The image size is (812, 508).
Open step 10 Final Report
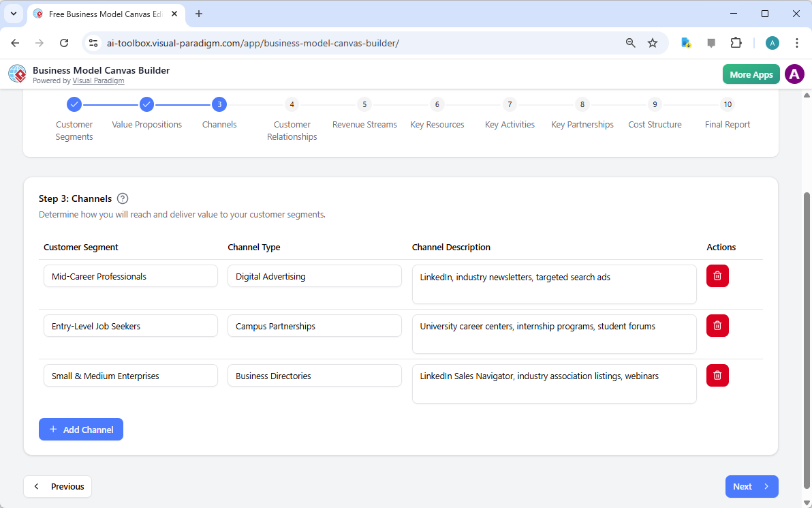728,104
